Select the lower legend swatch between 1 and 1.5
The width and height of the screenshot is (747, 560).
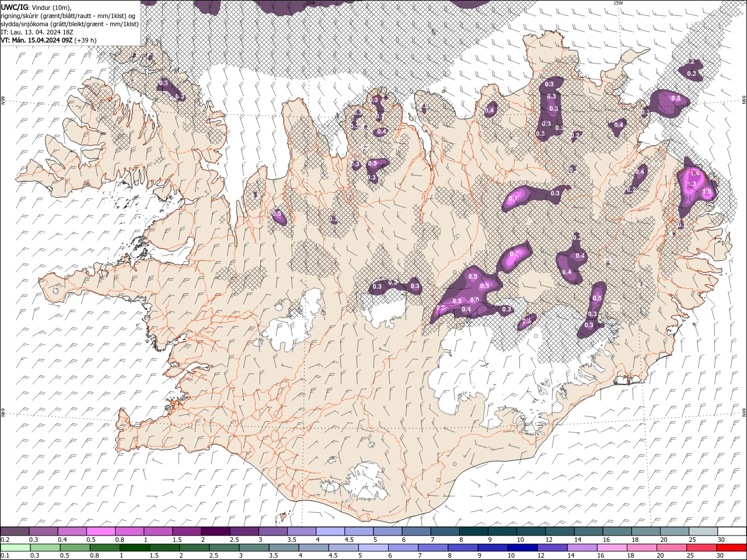click(x=134, y=548)
